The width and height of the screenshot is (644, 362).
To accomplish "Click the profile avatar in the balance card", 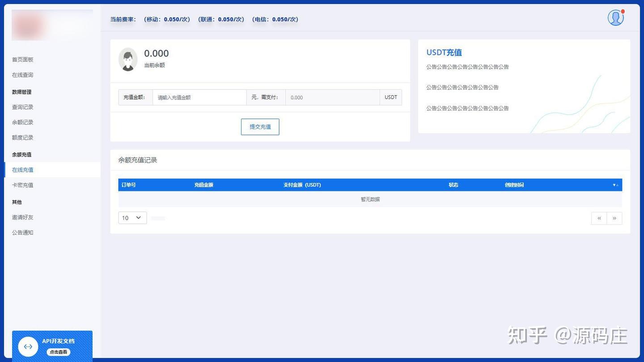I will coord(128,59).
